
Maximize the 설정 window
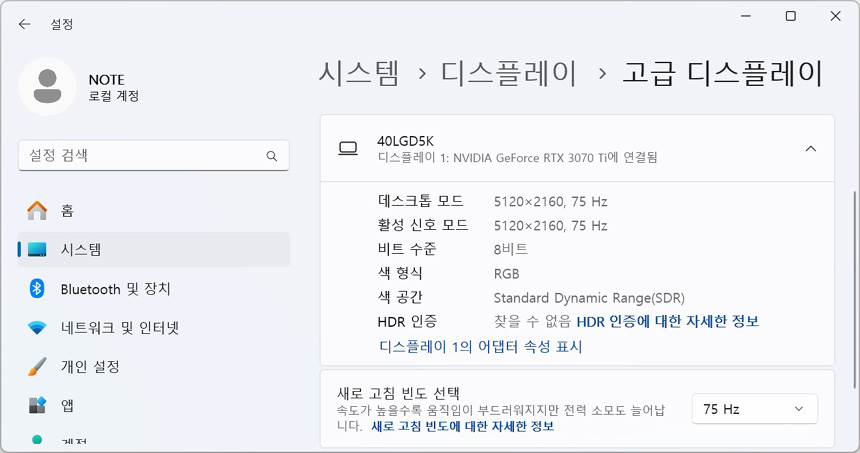pyautogui.click(x=790, y=16)
